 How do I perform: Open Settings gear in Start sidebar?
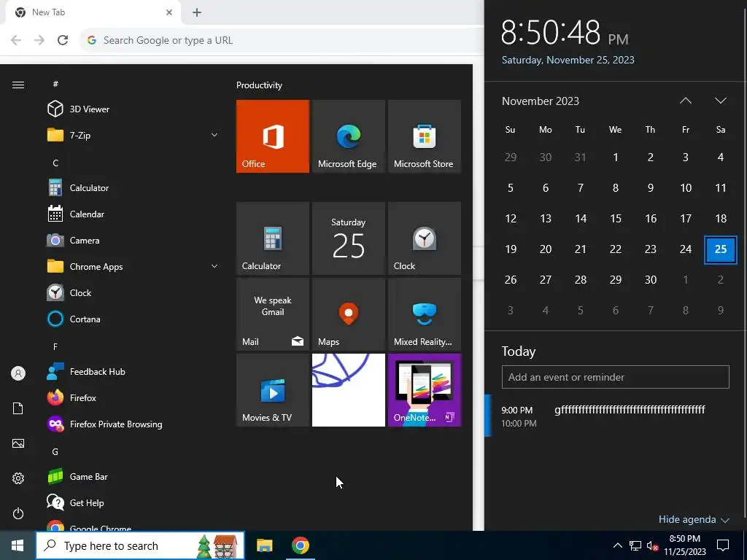[18, 478]
